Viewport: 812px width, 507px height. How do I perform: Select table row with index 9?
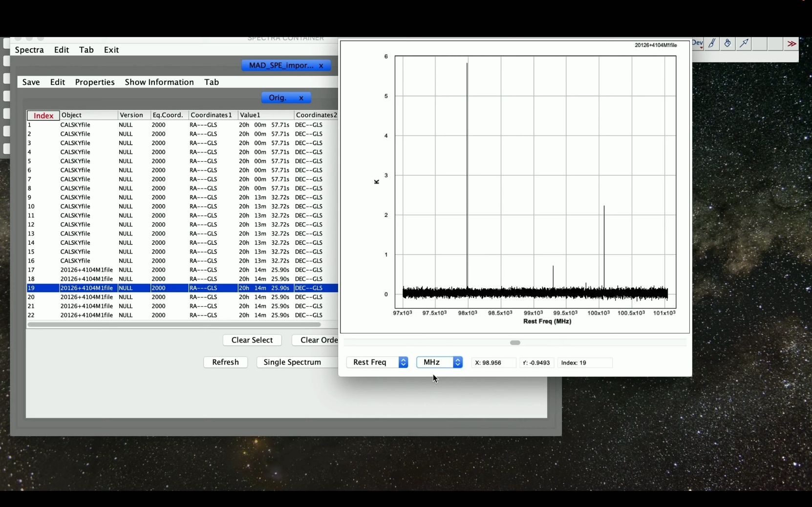[182, 197]
